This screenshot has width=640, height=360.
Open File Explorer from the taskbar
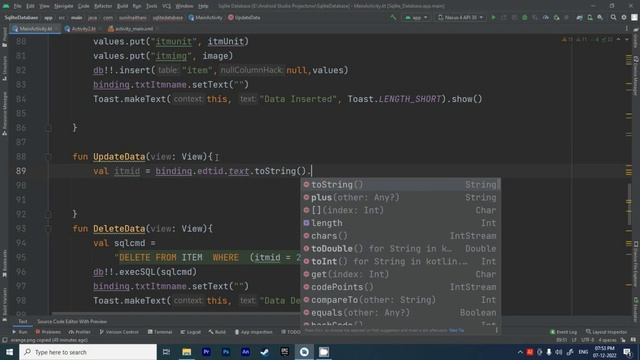tap(187, 352)
